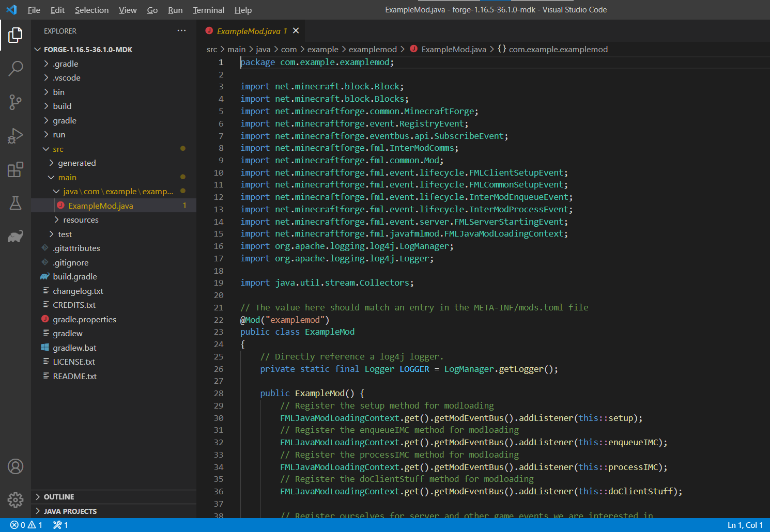Open the Gradle elephant icon view
This screenshot has width=770, height=532.
(x=16, y=237)
